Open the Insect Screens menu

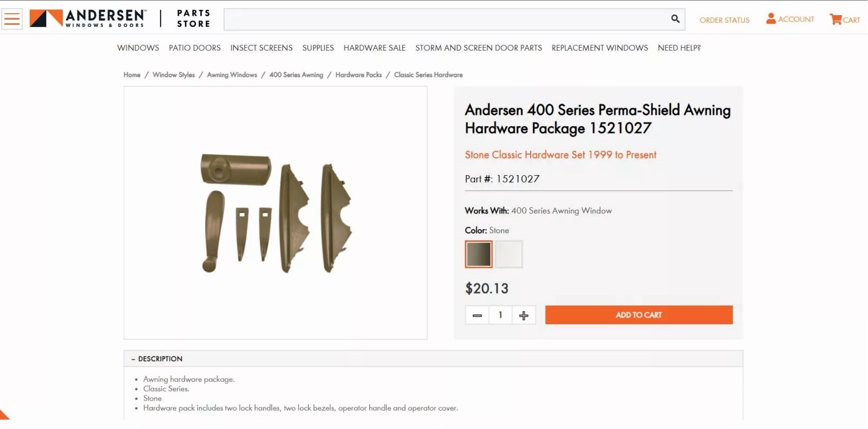coord(261,48)
